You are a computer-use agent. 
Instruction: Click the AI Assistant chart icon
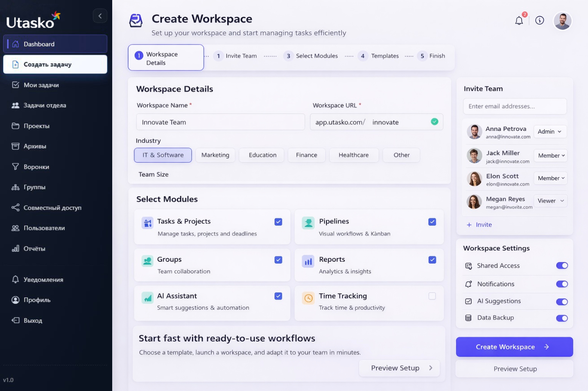pyautogui.click(x=147, y=298)
